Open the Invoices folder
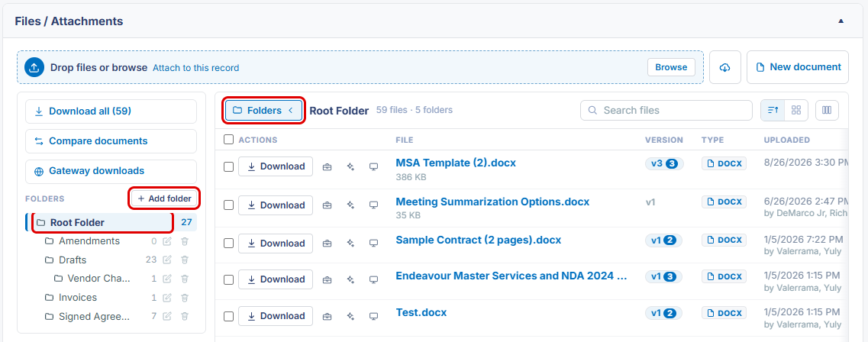The width and height of the screenshot is (868, 342). pyautogui.click(x=78, y=298)
